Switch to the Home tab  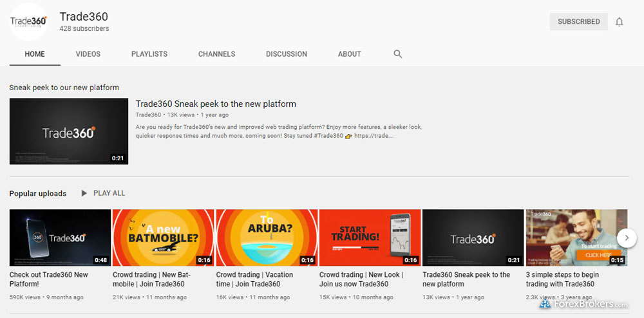[35, 54]
